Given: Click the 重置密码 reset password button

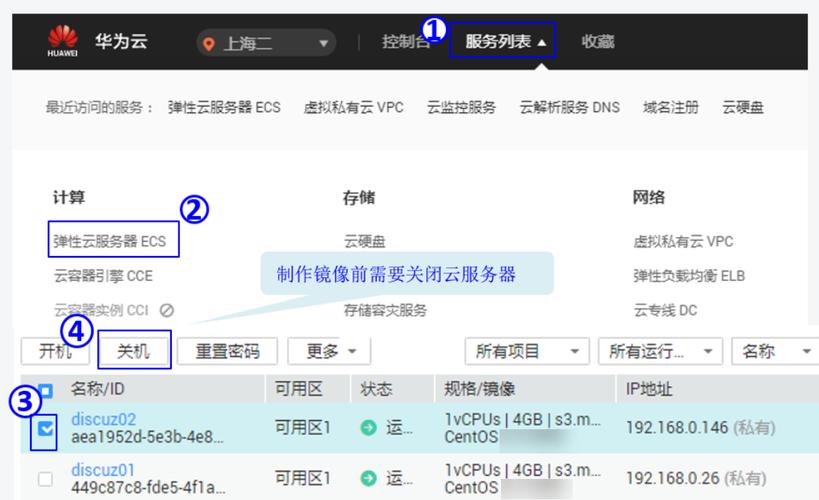Looking at the screenshot, I should coord(227,351).
